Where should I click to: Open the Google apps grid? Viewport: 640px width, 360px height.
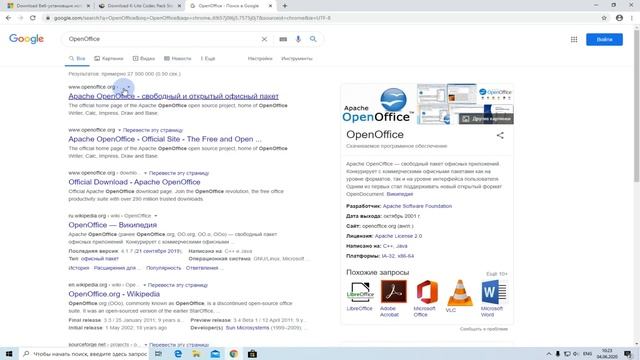pos(574,39)
